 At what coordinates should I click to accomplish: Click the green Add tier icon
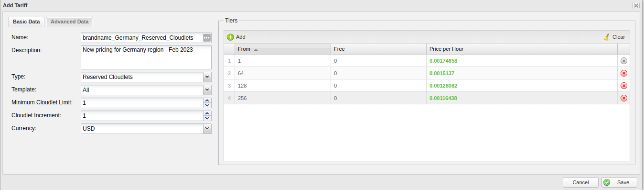(x=230, y=37)
